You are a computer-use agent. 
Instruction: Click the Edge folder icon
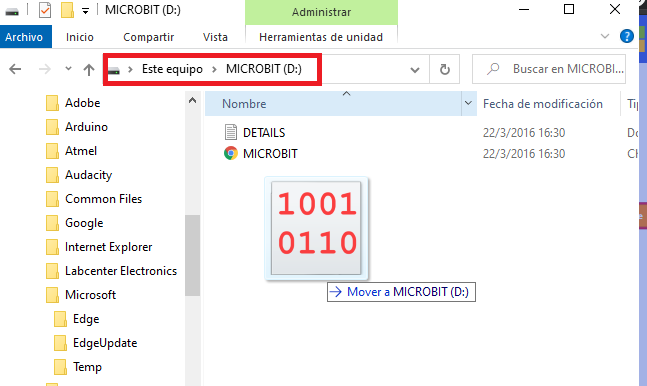[60, 318]
